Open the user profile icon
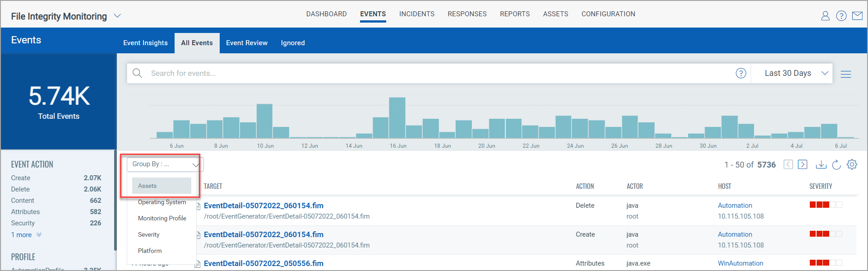The image size is (868, 271). 825,16
